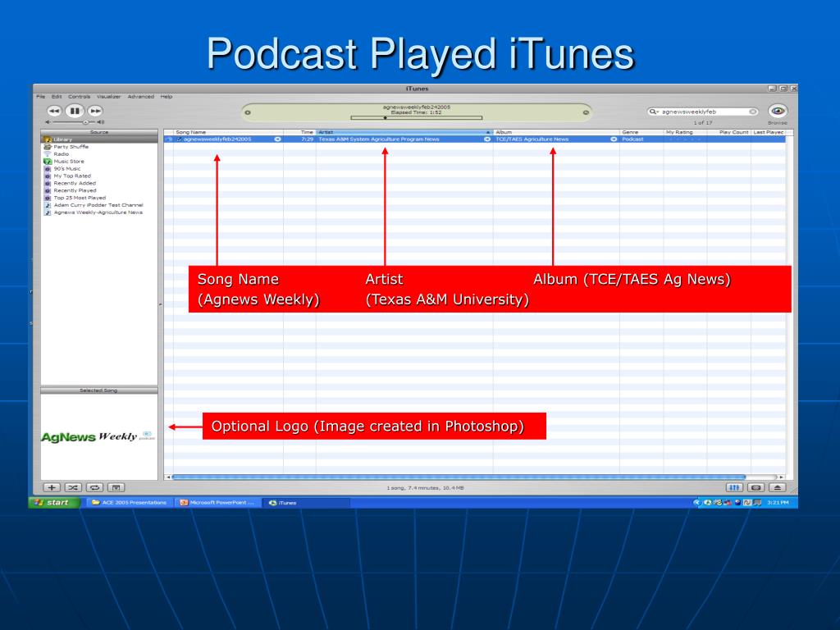Add a new playlist with plus button
This screenshot has height=630, width=840.
(x=52, y=487)
